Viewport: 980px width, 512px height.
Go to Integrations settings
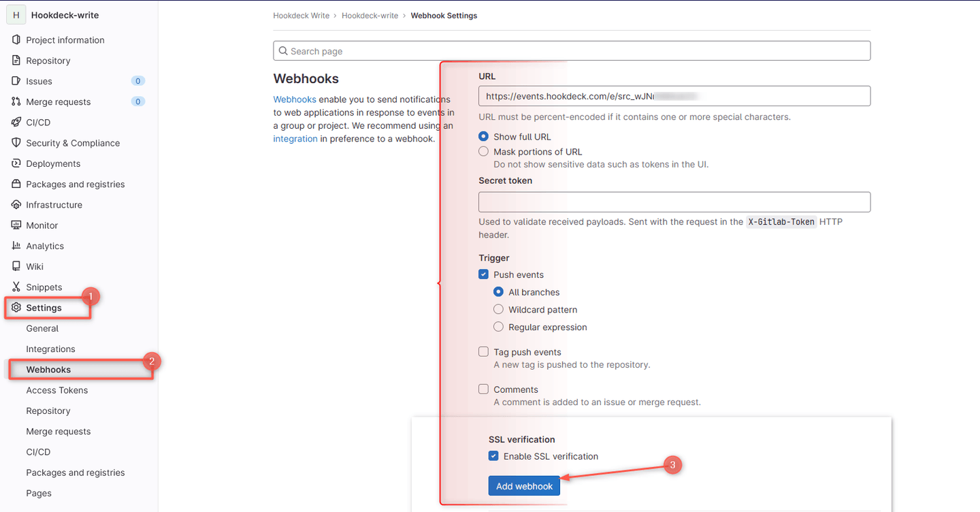click(50, 349)
